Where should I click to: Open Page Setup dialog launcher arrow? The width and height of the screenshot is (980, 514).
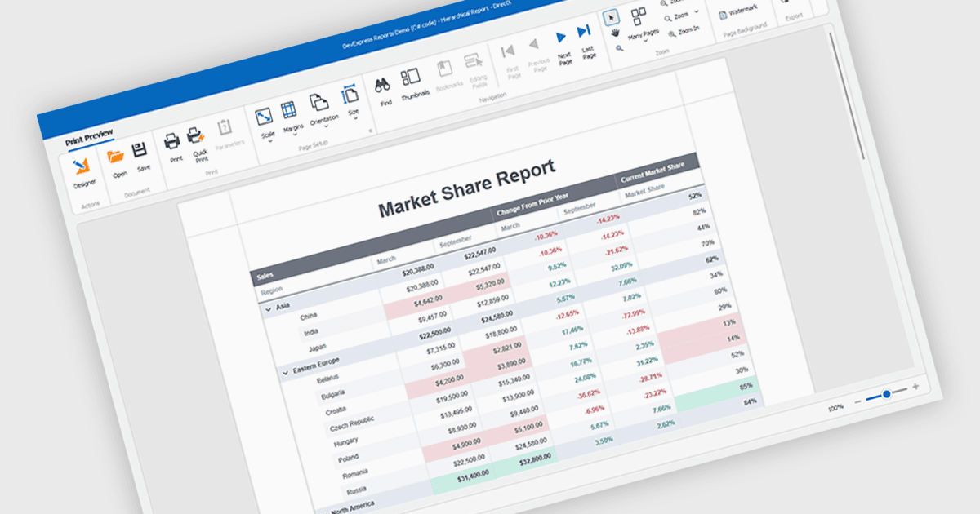tap(371, 131)
